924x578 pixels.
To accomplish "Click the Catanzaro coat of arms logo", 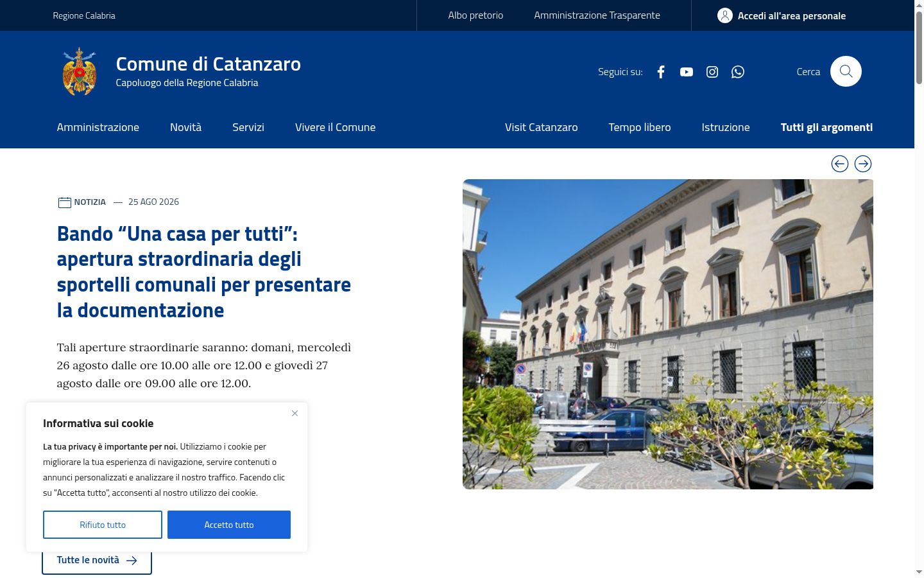I will pos(80,71).
